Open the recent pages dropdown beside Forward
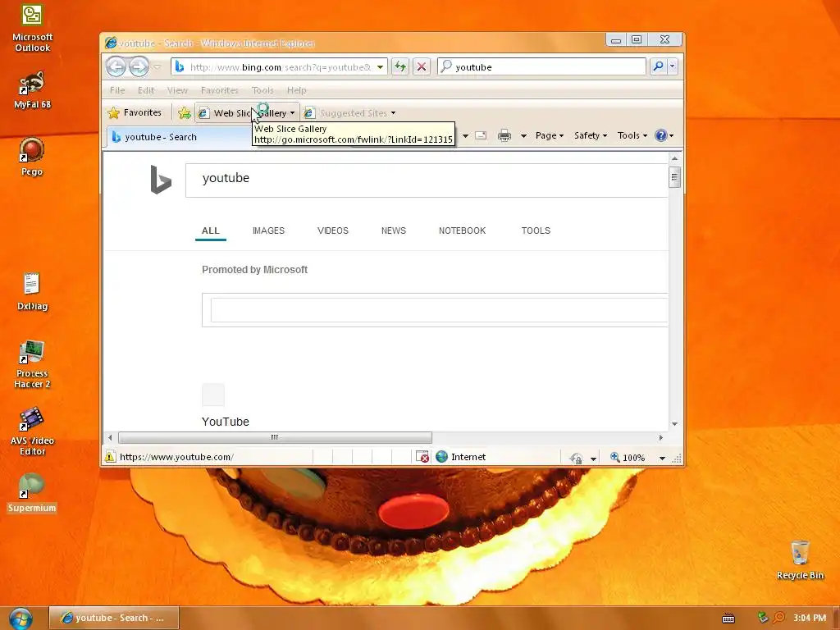840x630 pixels. pyautogui.click(x=157, y=67)
